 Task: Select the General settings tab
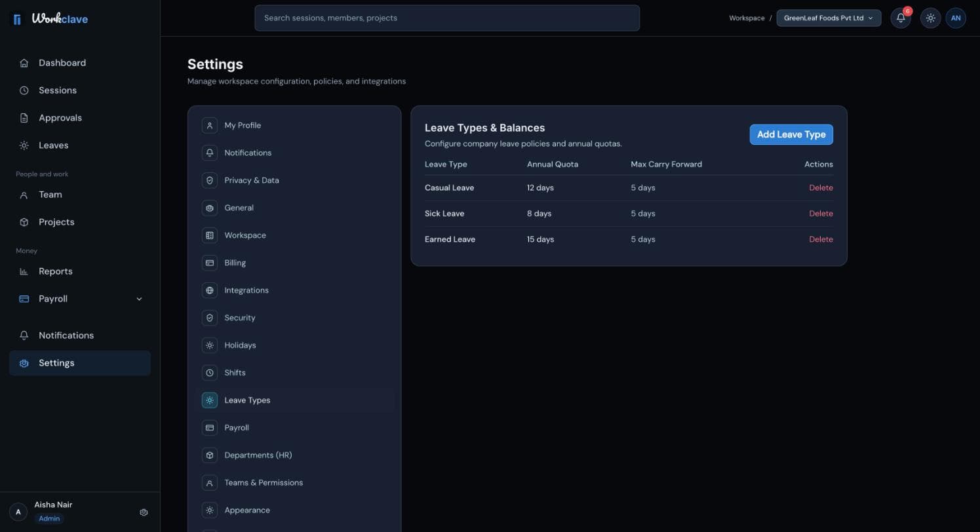click(x=295, y=208)
